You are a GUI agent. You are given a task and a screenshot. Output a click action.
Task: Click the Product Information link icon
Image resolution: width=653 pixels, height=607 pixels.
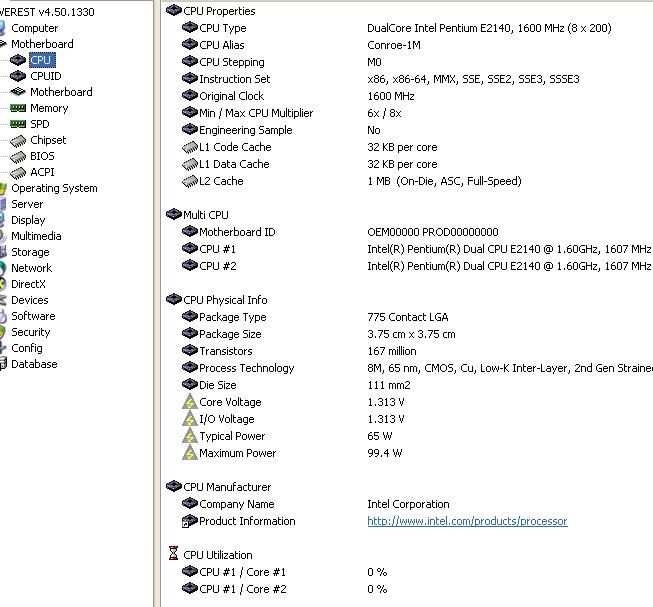pos(190,521)
